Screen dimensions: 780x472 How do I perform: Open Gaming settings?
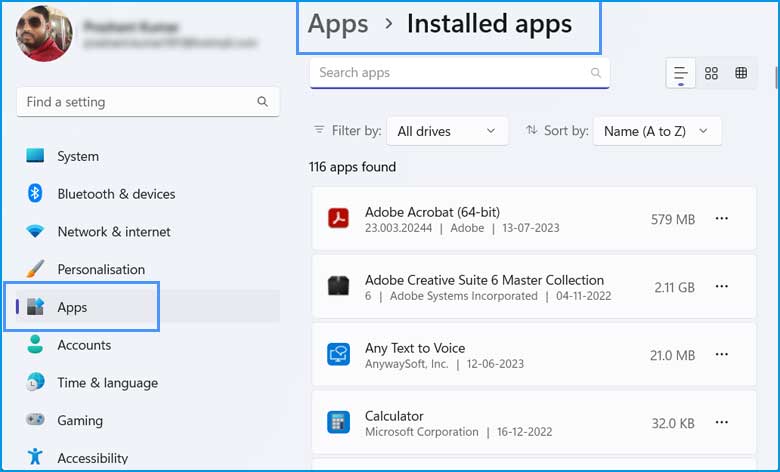tap(148, 421)
